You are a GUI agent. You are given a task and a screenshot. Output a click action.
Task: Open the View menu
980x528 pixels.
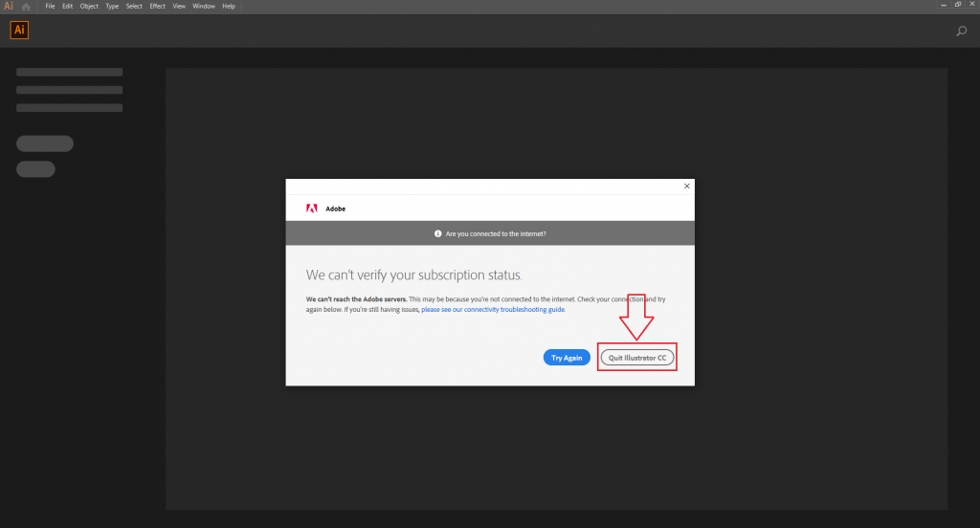[179, 6]
